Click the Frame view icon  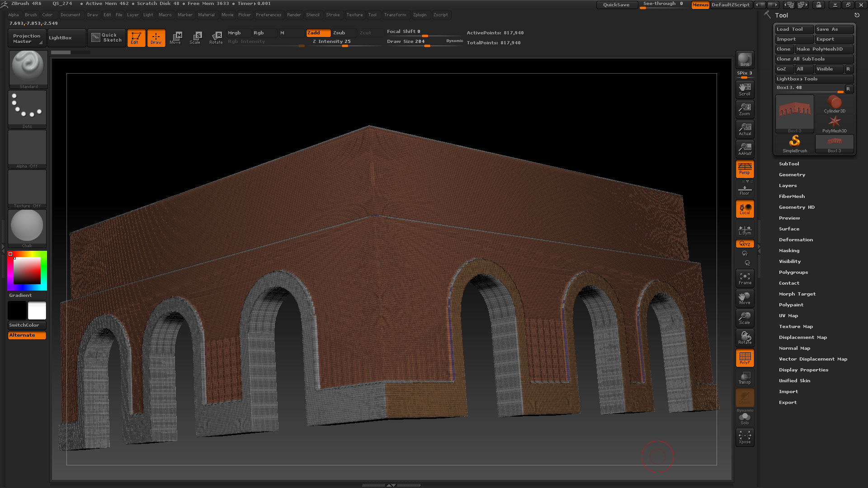coord(745,278)
